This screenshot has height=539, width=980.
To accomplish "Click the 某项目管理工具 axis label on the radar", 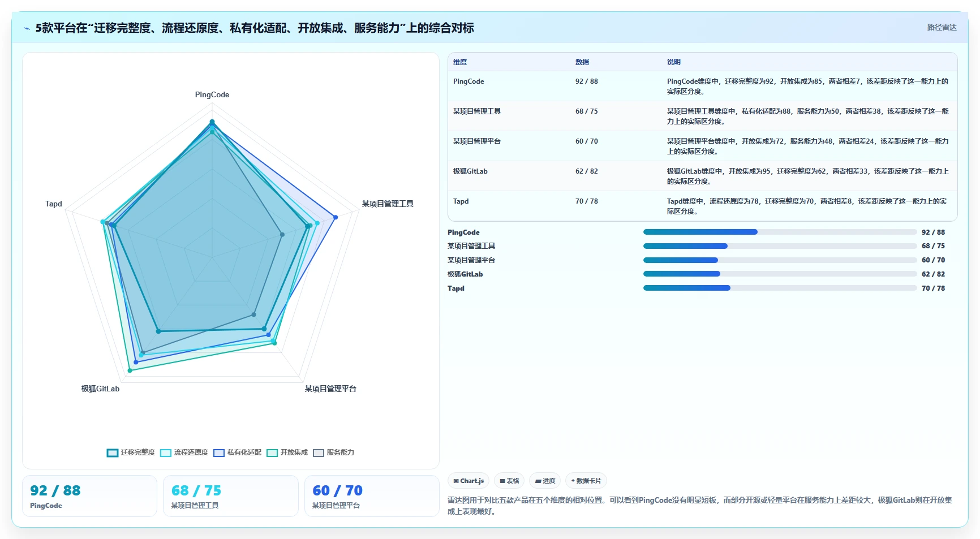I will (x=388, y=204).
